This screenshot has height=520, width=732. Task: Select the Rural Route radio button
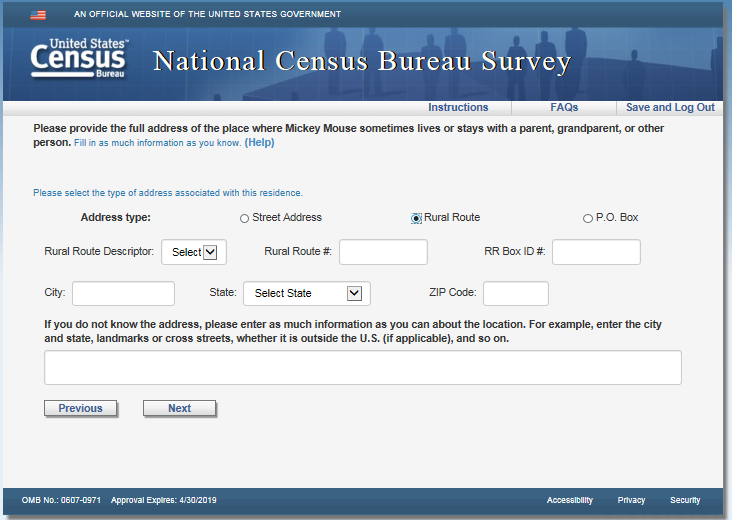[x=416, y=218]
